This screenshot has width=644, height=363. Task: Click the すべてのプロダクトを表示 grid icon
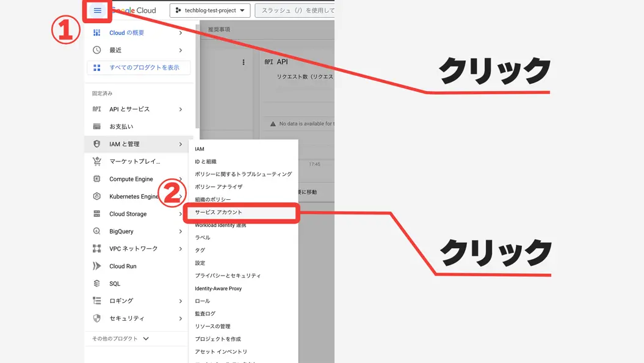(96, 68)
